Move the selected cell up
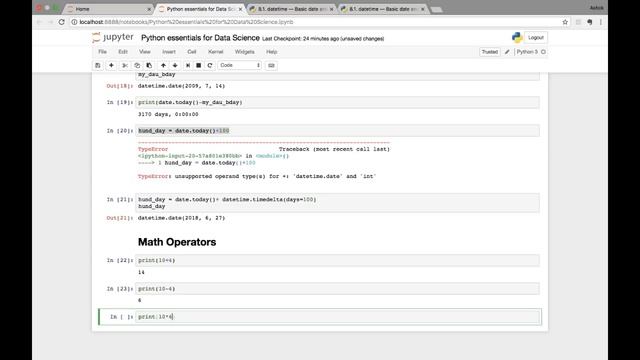This screenshot has height=360, width=640. click(x=163, y=65)
